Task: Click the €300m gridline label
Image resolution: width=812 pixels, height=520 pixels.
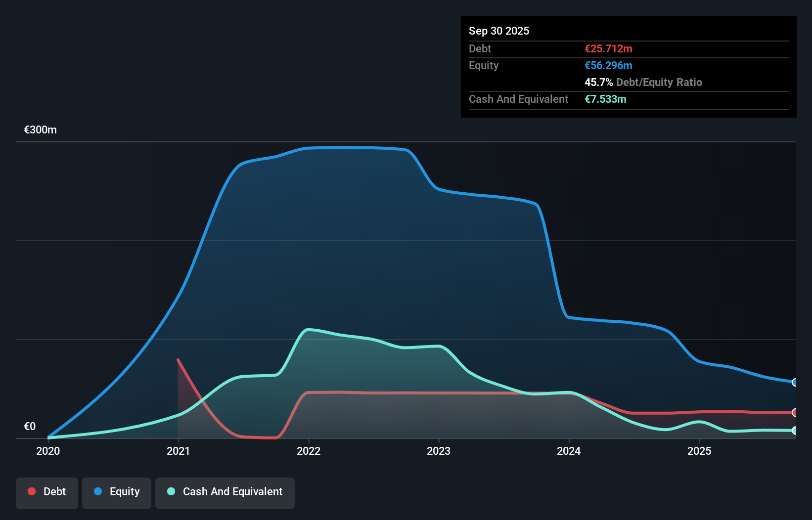Action: [x=39, y=130]
